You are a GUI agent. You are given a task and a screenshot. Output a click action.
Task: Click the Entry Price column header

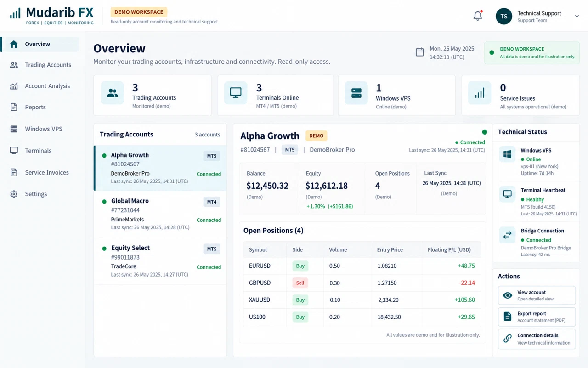click(x=390, y=249)
